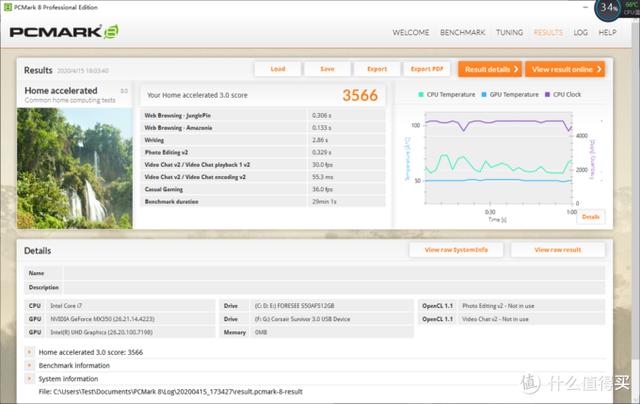
Task: Select Video Chat playback 1 v2 row
Action: [263, 164]
